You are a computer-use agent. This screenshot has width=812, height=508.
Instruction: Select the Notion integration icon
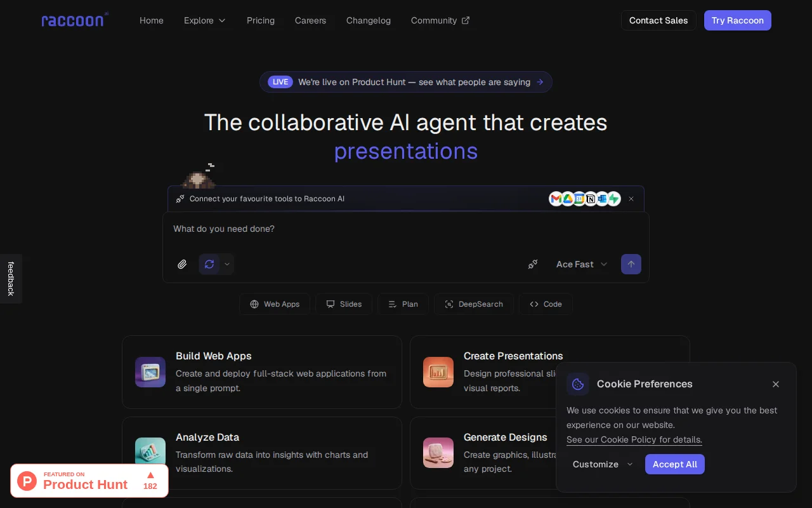(591, 199)
